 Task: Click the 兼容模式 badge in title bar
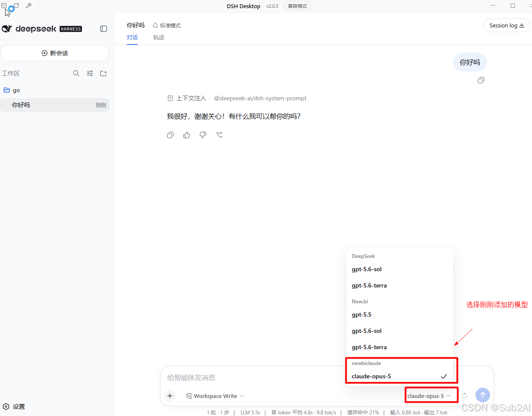(297, 6)
